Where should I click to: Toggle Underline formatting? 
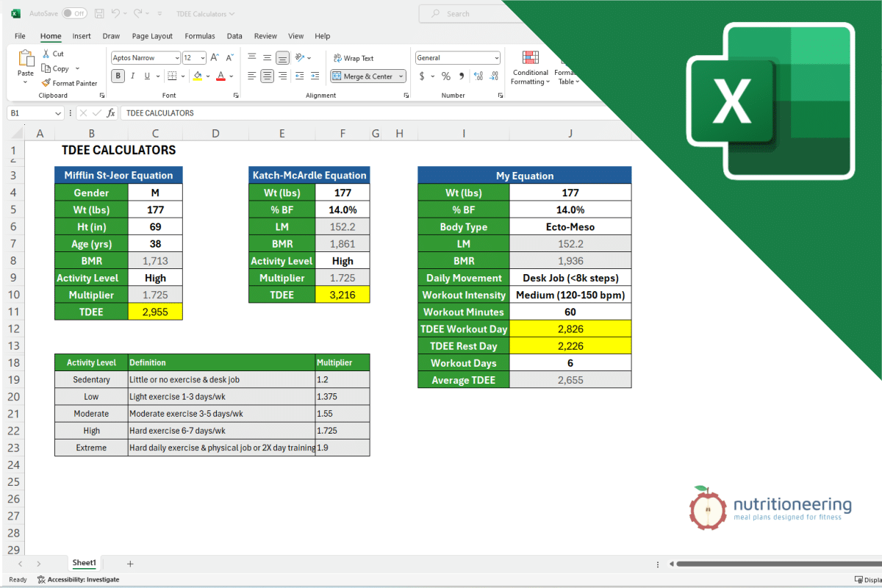click(x=147, y=76)
